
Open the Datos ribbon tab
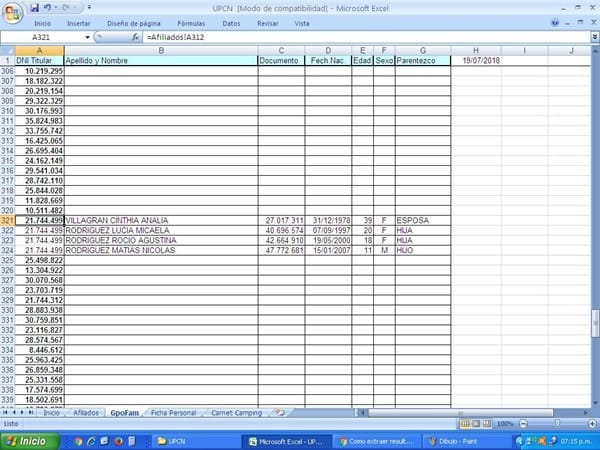point(231,23)
